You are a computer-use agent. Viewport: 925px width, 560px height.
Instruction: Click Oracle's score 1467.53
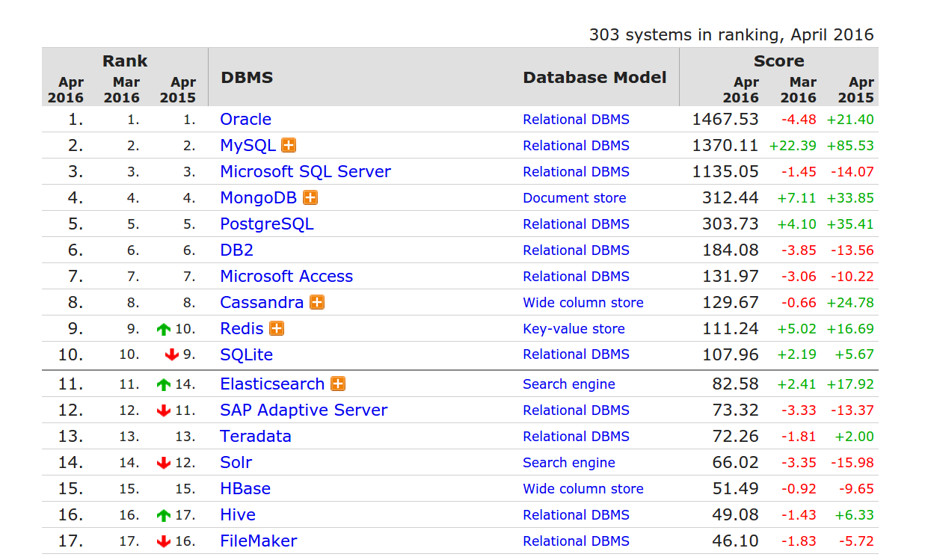[725, 120]
